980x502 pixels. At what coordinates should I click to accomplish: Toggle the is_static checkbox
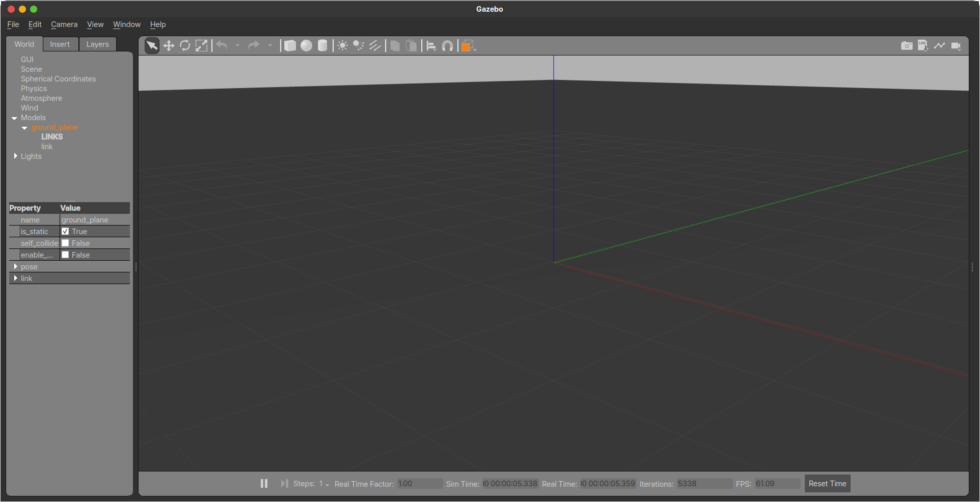point(65,232)
